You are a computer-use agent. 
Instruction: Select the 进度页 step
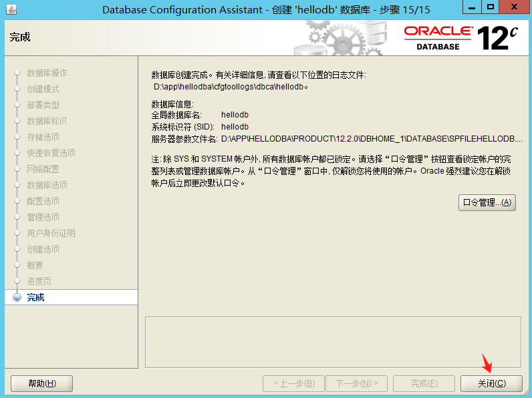(39, 281)
